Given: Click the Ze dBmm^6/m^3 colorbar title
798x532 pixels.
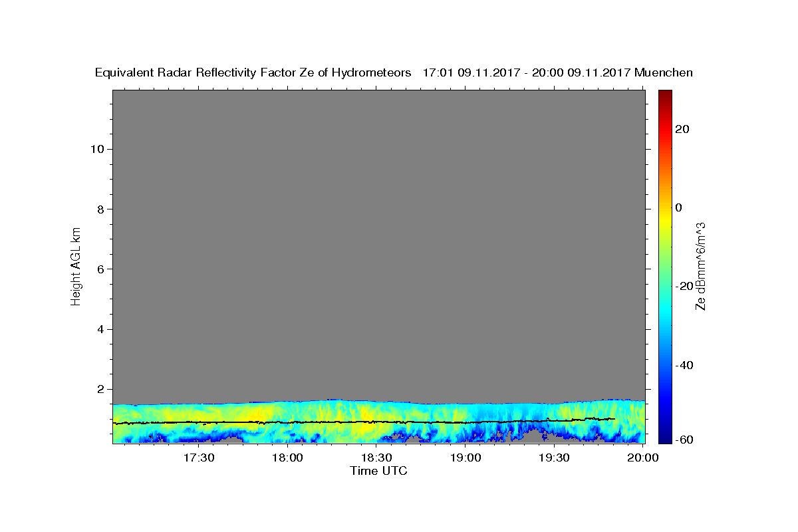Looking at the screenshot, I should point(700,266).
